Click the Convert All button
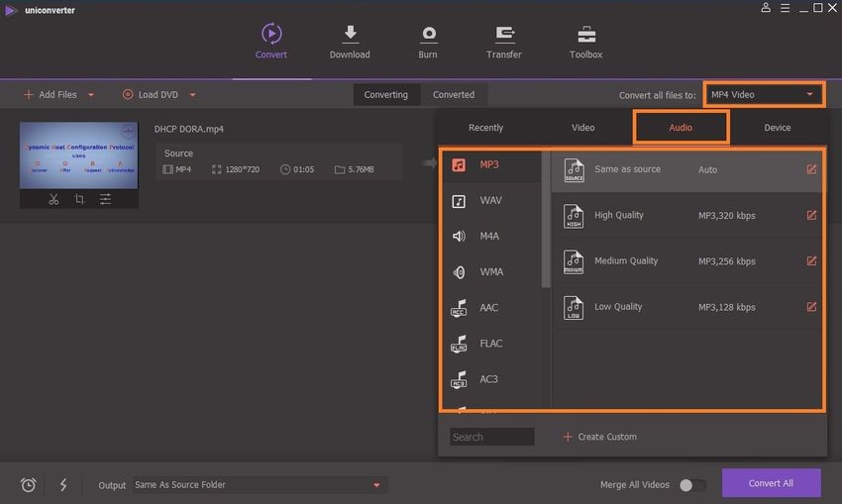The width and height of the screenshot is (842, 504). tap(771, 483)
